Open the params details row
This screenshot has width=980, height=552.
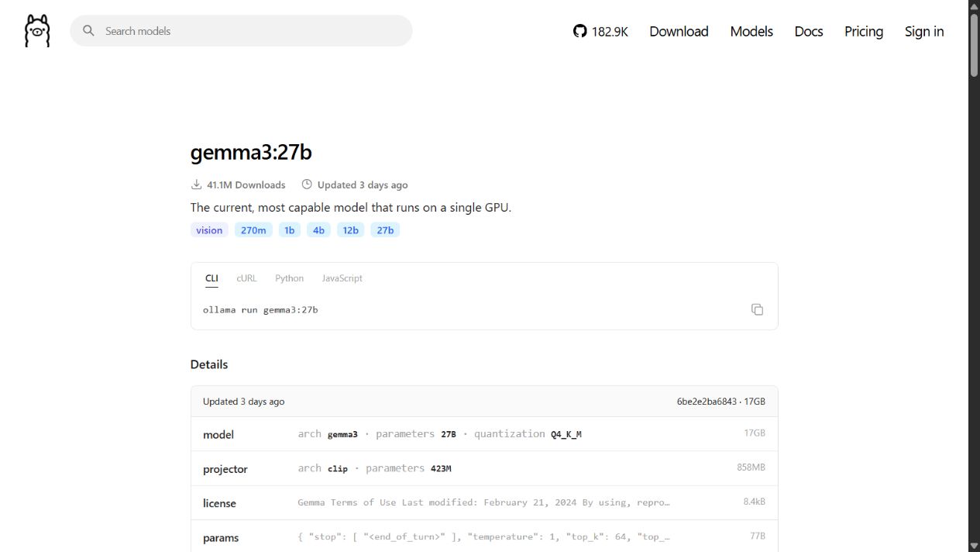484,536
